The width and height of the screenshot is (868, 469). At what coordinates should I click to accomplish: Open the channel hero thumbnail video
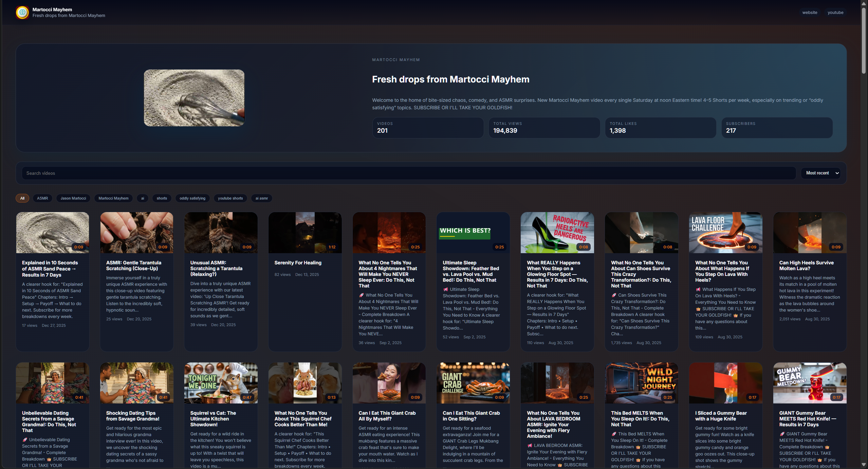click(x=194, y=98)
